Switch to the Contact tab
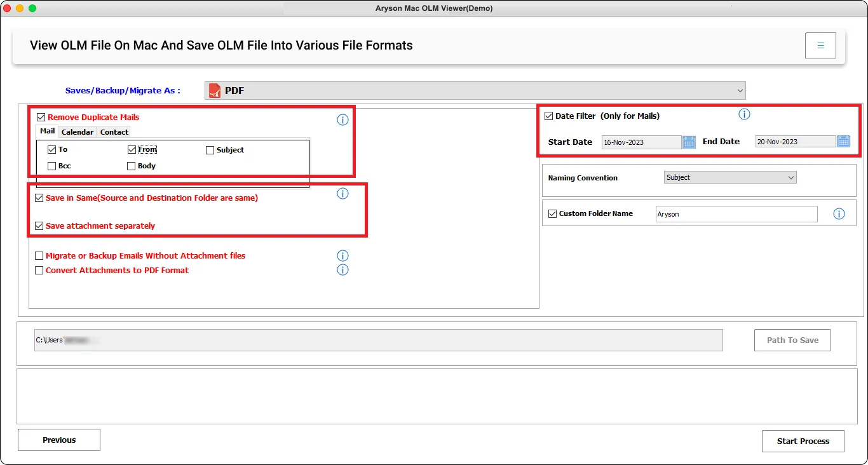The width and height of the screenshot is (868, 465). (x=114, y=132)
